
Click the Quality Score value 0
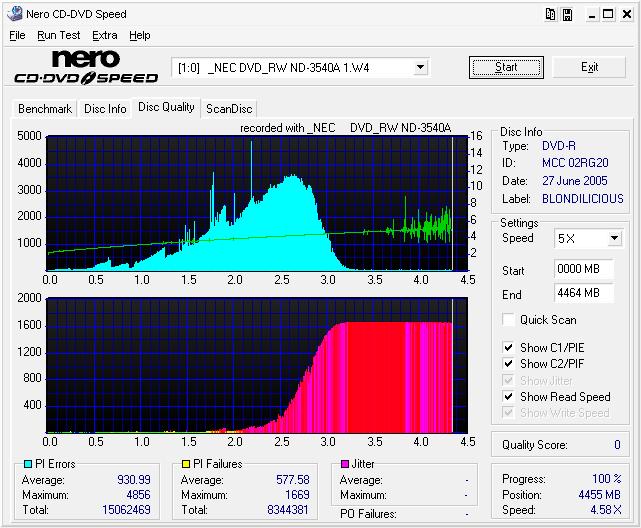coord(617,445)
